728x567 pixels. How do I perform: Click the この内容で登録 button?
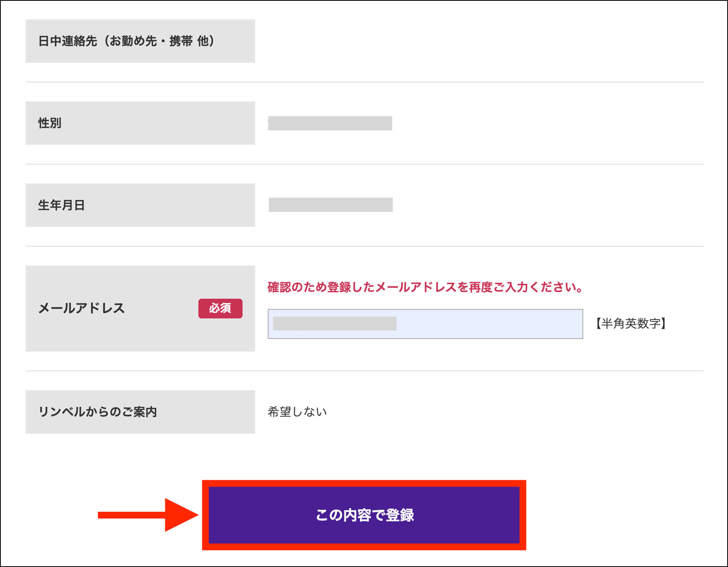pyautogui.click(x=364, y=515)
